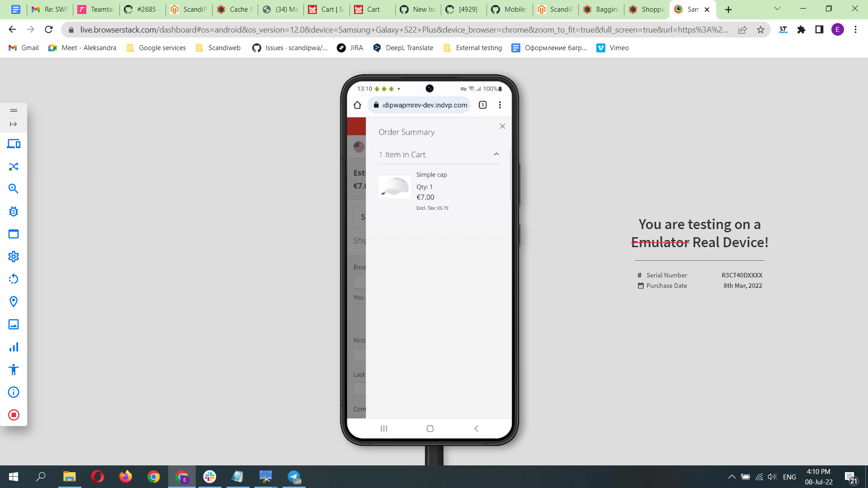868x488 pixels.
Task: Collapse the 1 Item in Cart section
Action: [496, 154]
